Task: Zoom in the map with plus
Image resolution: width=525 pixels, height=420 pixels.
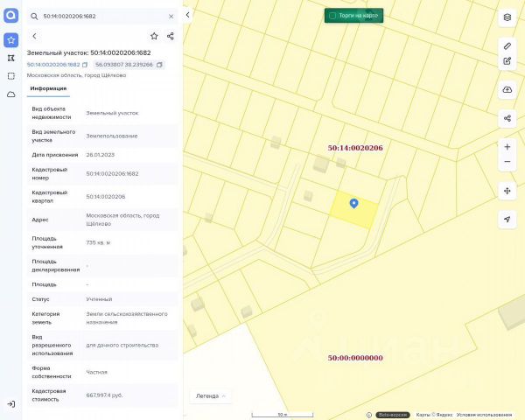Action: point(507,147)
